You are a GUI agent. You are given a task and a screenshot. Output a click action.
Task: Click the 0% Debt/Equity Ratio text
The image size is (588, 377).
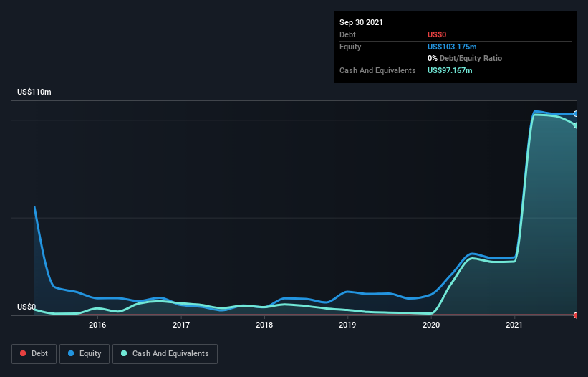[x=465, y=58]
